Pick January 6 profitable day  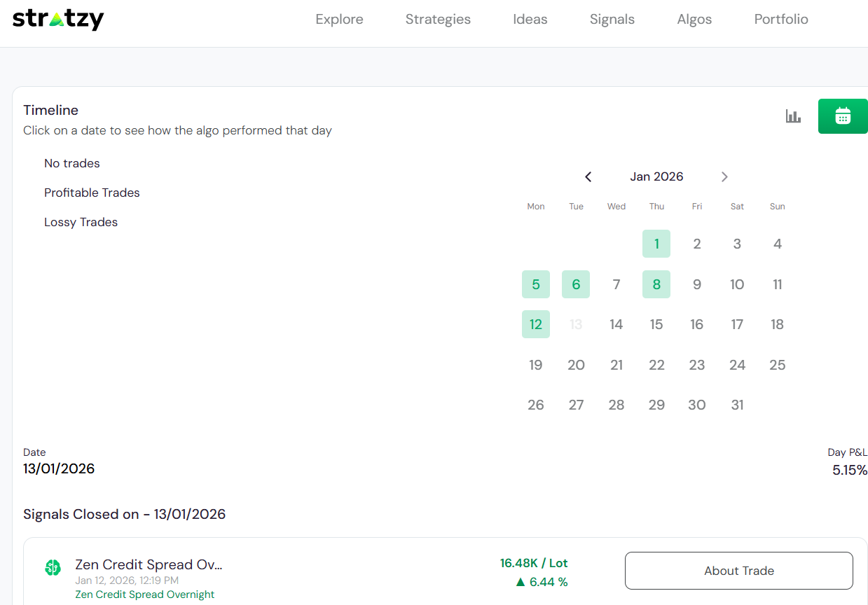tap(576, 284)
